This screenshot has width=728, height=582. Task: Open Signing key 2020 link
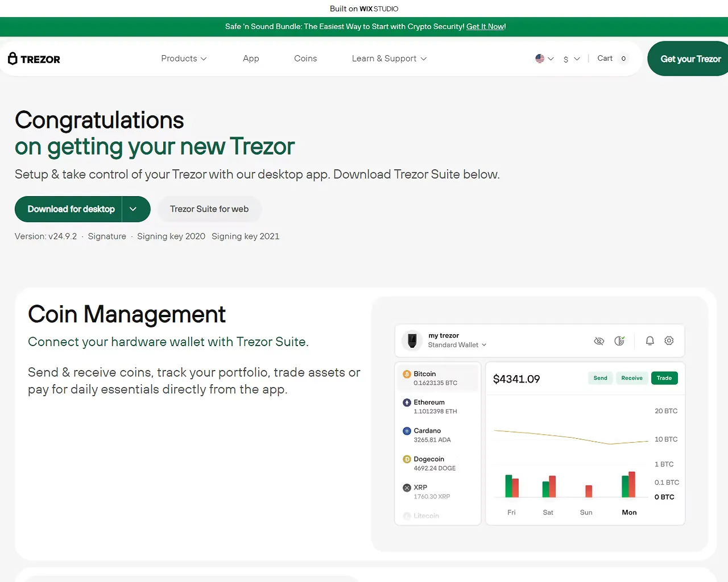click(171, 236)
